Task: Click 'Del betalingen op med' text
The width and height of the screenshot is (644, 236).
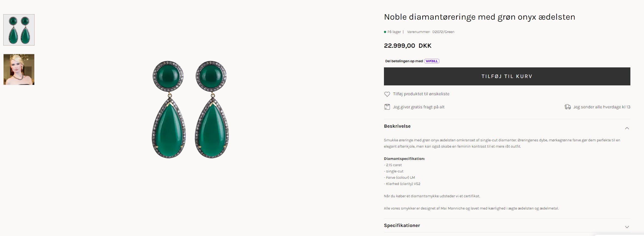Action: (404, 61)
